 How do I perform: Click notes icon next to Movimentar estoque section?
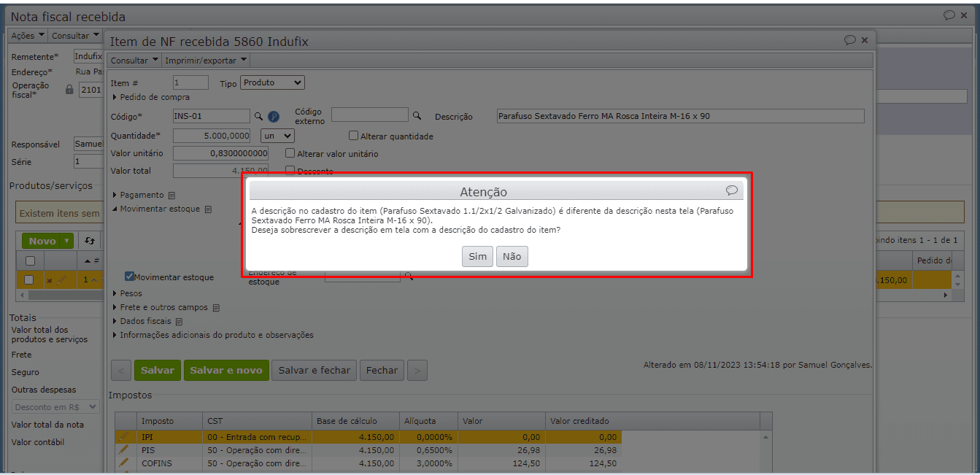[x=208, y=209]
